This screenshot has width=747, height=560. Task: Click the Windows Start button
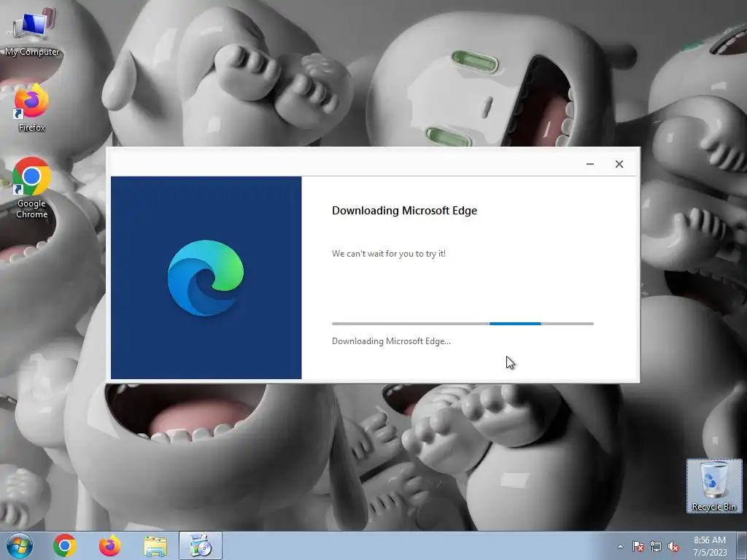click(x=20, y=545)
